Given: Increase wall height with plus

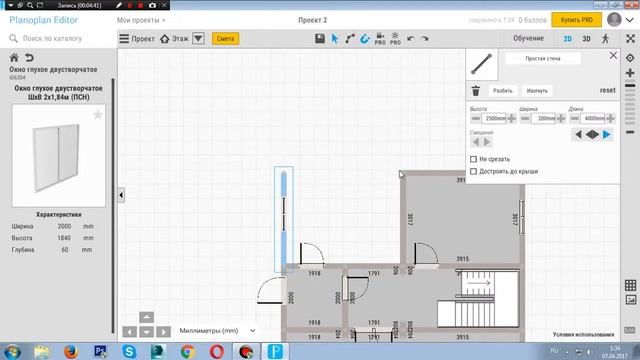Looking at the screenshot, I should coord(511,118).
